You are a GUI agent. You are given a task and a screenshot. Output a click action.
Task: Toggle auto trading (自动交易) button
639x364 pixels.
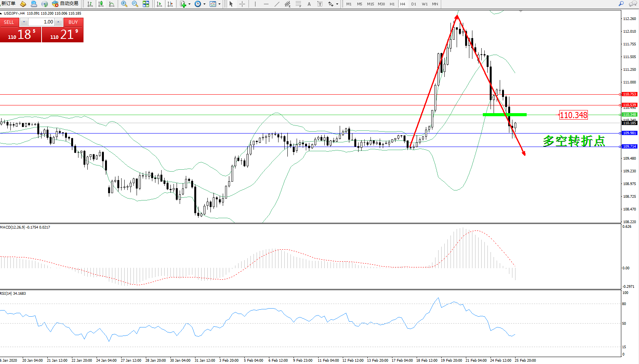click(x=65, y=4)
